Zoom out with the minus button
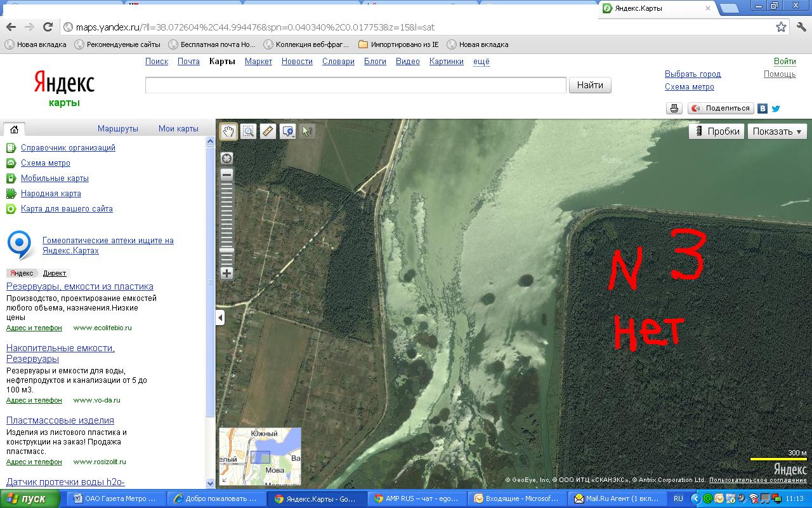The width and height of the screenshot is (812, 508). [226, 175]
